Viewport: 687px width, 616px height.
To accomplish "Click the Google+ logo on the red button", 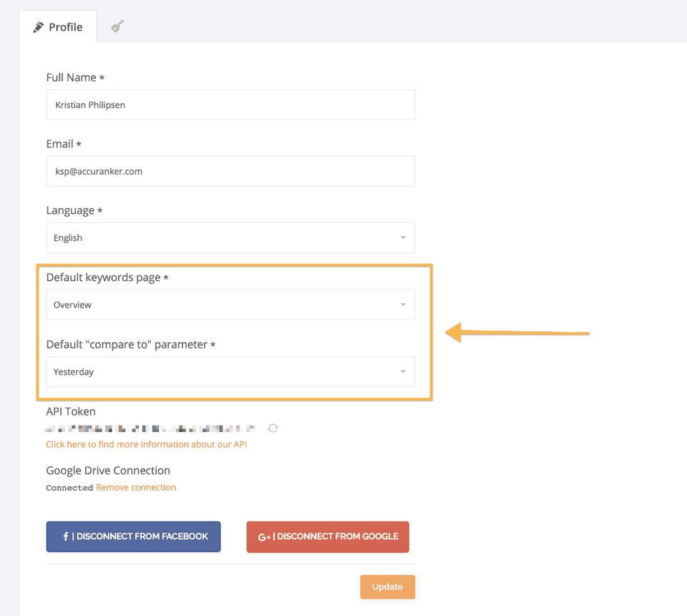I will (x=264, y=537).
